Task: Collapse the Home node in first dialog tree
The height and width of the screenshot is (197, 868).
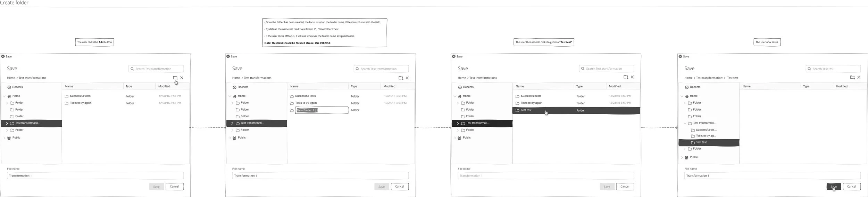Action: tap(4, 96)
